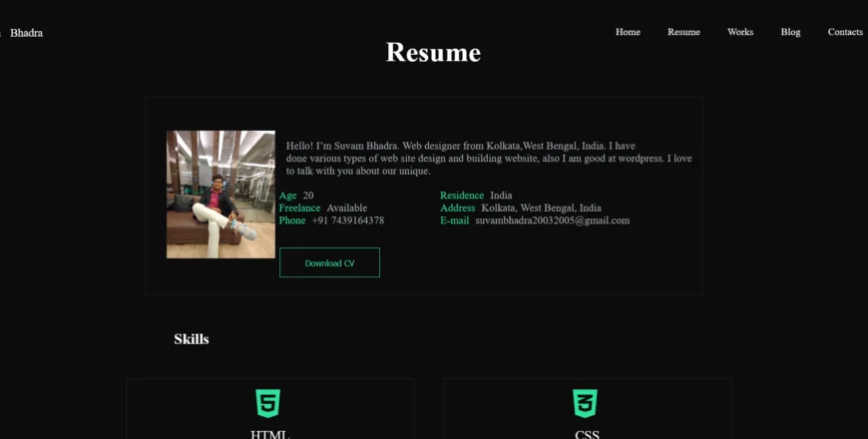Navigate to the Blog menu item

[790, 32]
